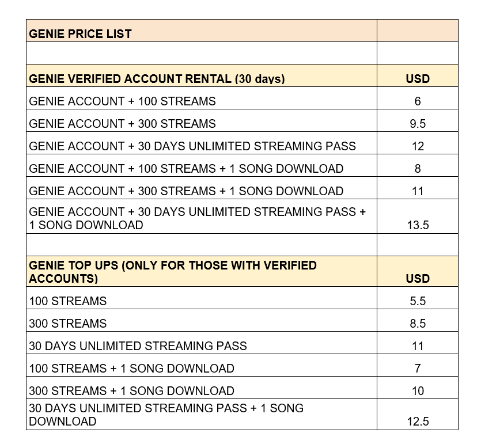Click the top-up 30 DAYS UNLIMITED STREAMING PASS cell

138,346
